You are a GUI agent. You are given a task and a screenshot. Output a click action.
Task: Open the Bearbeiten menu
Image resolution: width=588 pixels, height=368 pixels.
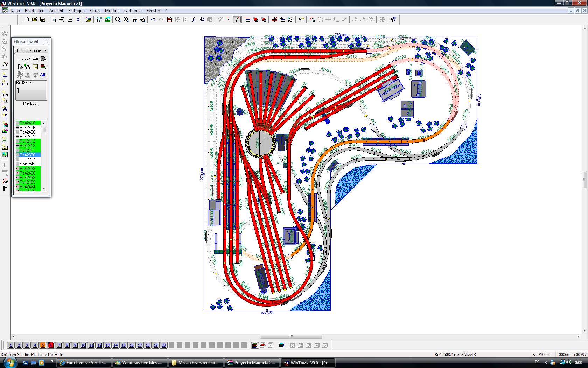[34, 11]
